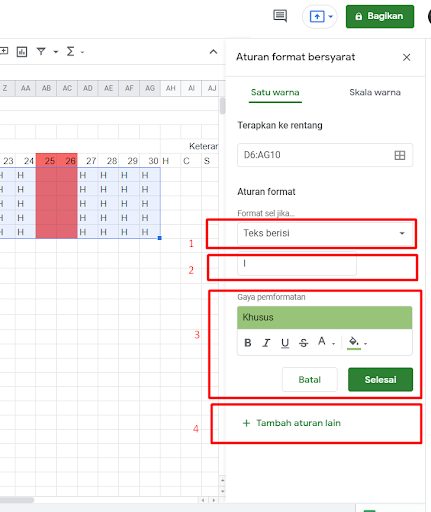Image resolution: width=431 pixels, height=512 pixels.
Task: Click the Sigma functions icon
Action: coord(70,51)
